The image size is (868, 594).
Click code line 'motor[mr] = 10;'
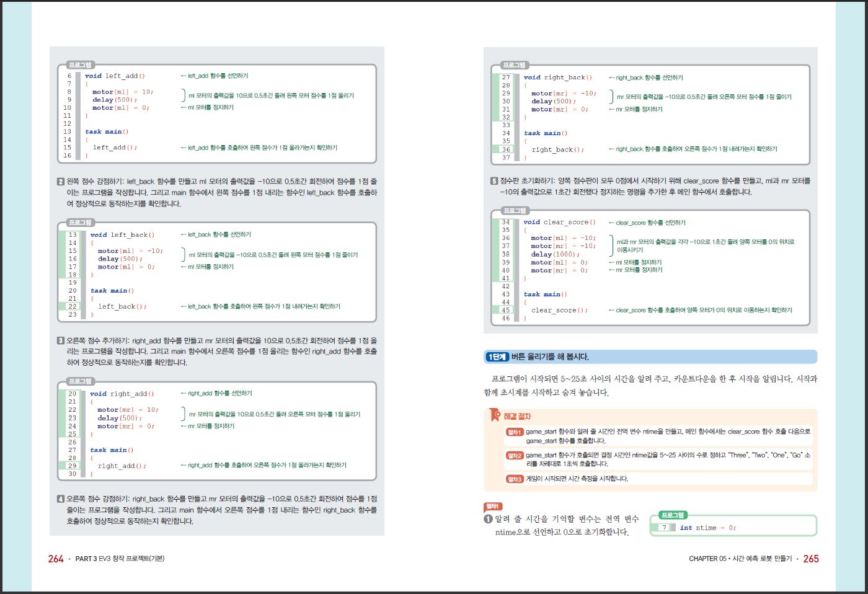pyautogui.click(x=128, y=410)
